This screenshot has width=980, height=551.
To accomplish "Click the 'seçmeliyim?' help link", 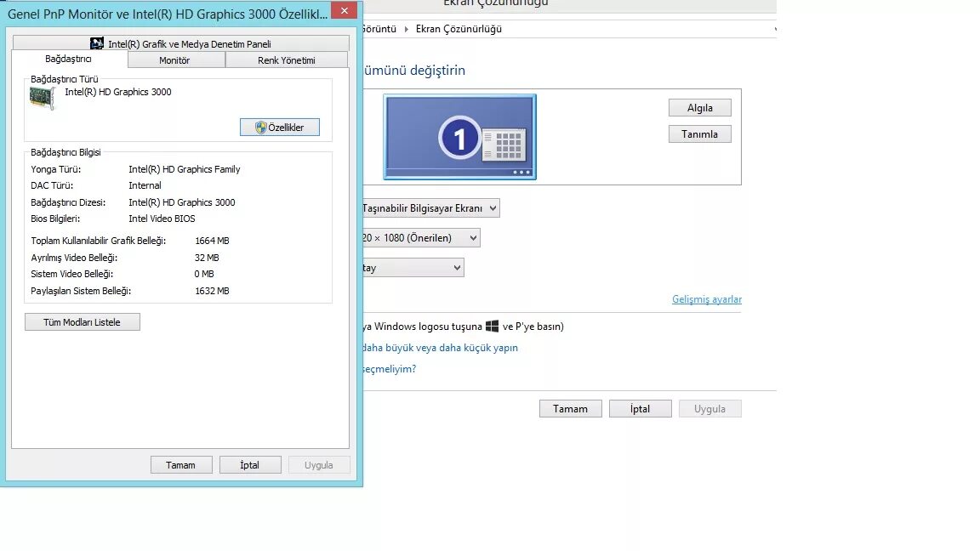I will (x=390, y=368).
